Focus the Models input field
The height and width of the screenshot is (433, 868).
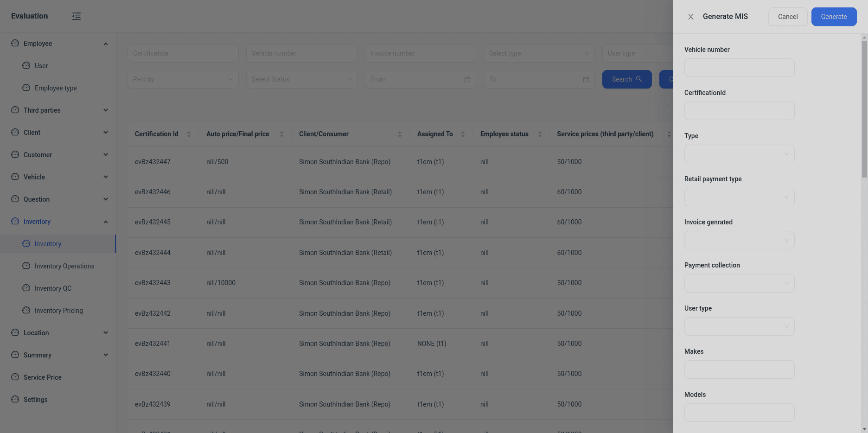point(739,413)
